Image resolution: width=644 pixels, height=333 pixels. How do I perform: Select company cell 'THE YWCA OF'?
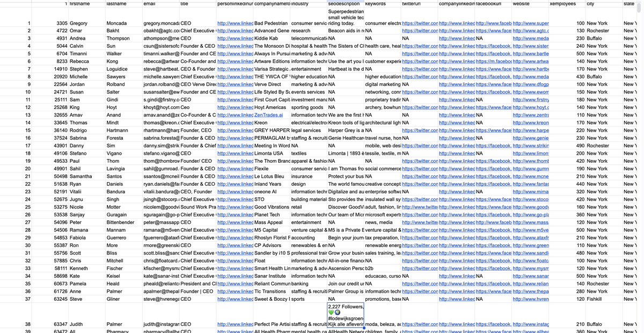[x=272, y=77]
